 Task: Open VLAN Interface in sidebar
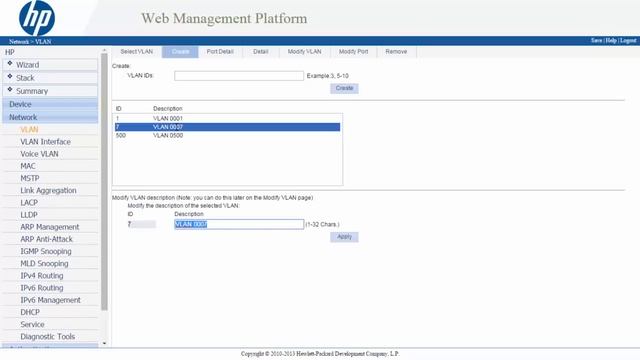click(x=45, y=142)
